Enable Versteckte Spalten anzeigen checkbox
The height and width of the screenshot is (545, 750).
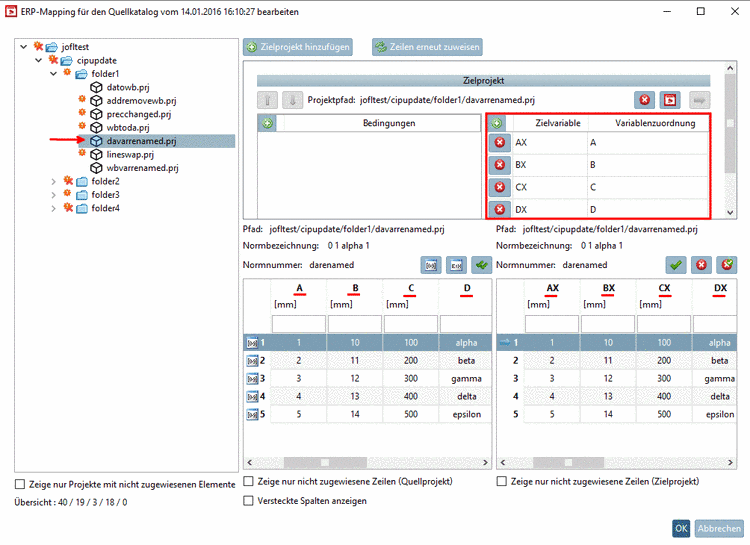[248, 501]
